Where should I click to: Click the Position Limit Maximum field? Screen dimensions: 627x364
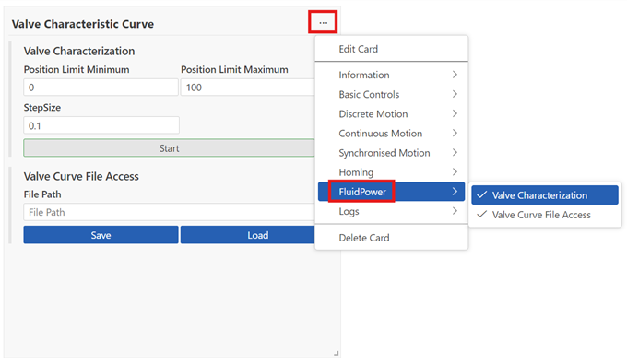tap(248, 88)
